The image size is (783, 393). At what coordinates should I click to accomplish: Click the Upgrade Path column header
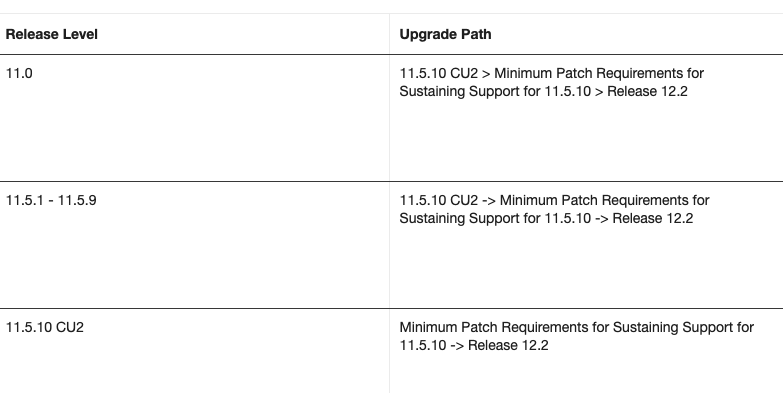point(445,34)
